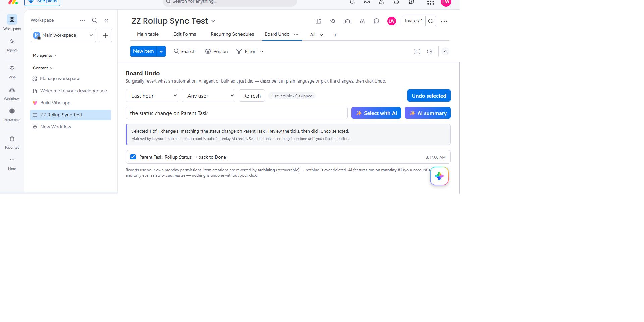Click Select with AI button
The width and height of the screenshot is (644, 322).
(x=376, y=113)
